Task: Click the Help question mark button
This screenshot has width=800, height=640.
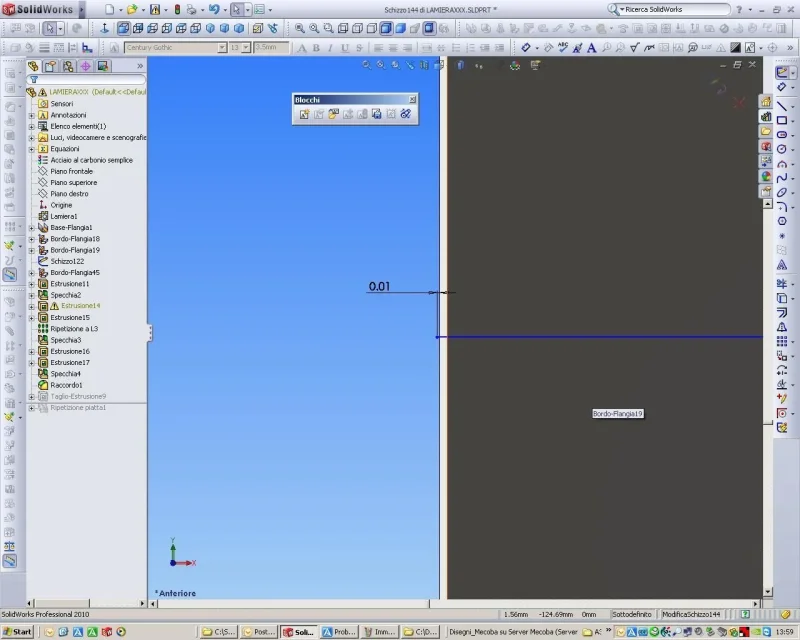Action: click(739, 10)
